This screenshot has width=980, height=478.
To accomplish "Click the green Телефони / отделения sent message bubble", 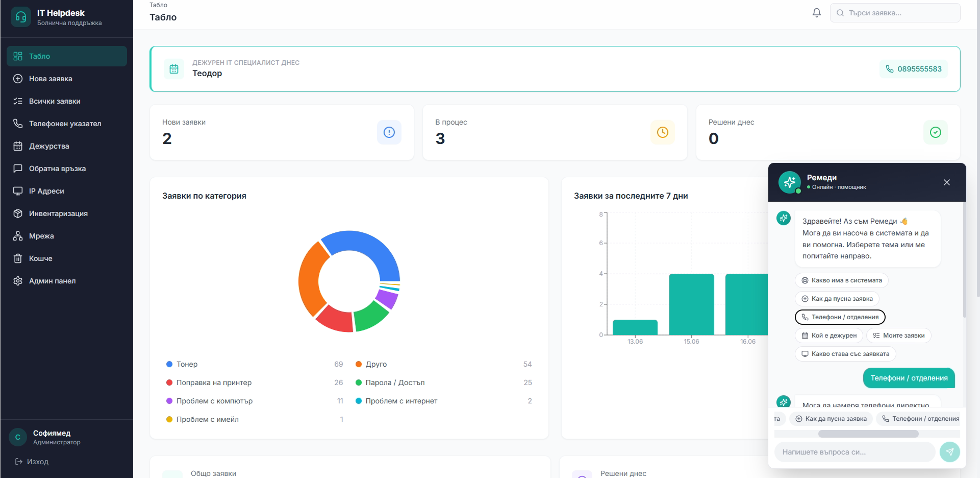I will click(x=909, y=378).
